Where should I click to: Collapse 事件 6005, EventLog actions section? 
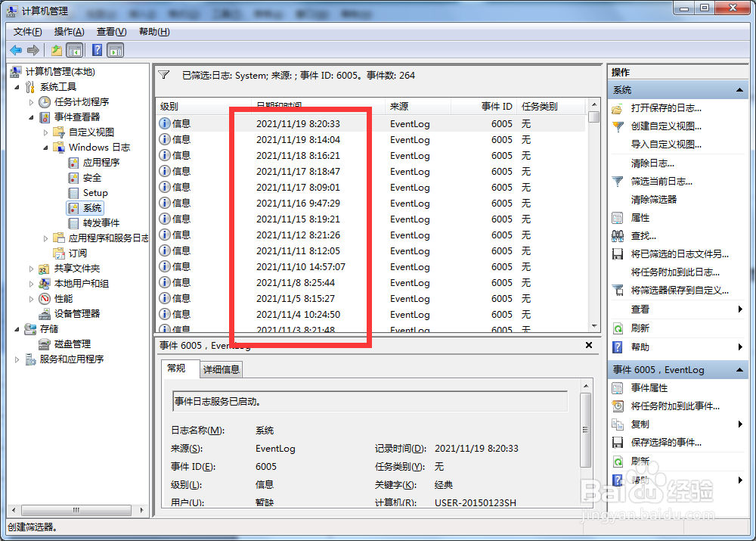[739, 370]
